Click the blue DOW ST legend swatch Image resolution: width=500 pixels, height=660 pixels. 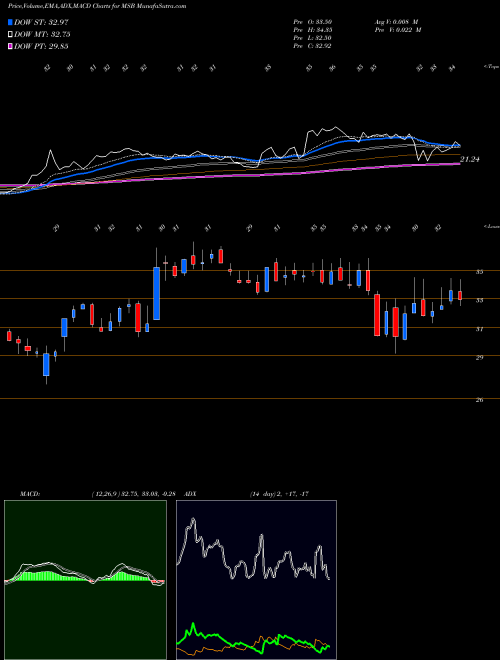point(10,22)
